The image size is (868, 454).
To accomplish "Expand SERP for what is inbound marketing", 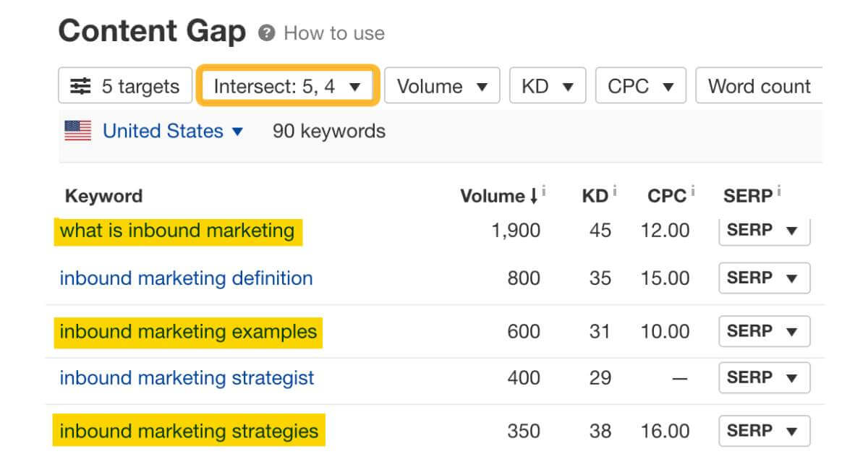I will (764, 231).
